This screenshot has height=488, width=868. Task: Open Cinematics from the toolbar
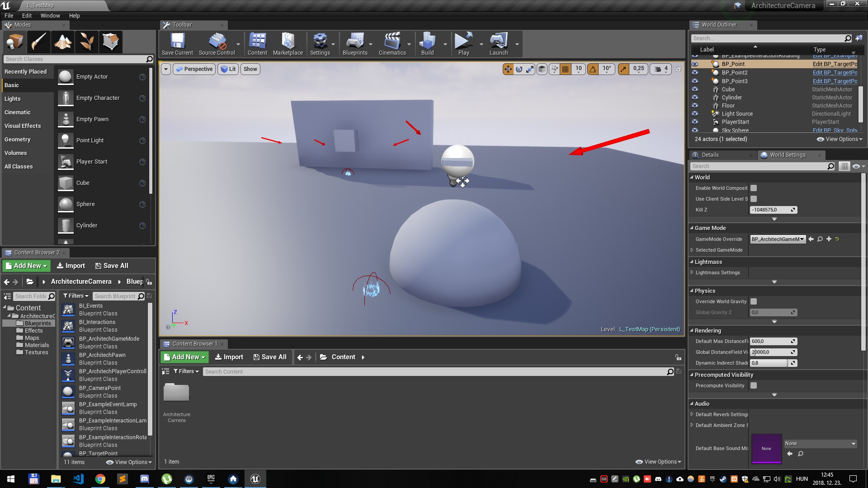(x=392, y=43)
